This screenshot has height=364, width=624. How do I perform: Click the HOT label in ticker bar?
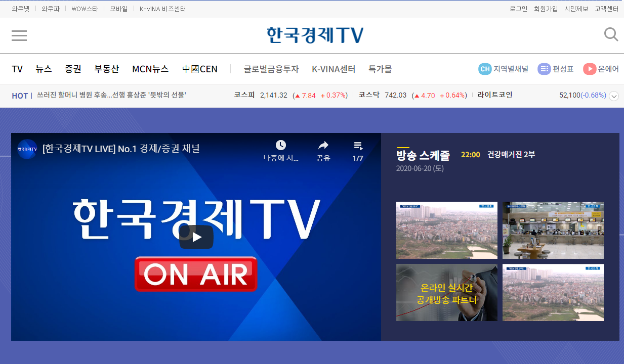[x=20, y=96]
